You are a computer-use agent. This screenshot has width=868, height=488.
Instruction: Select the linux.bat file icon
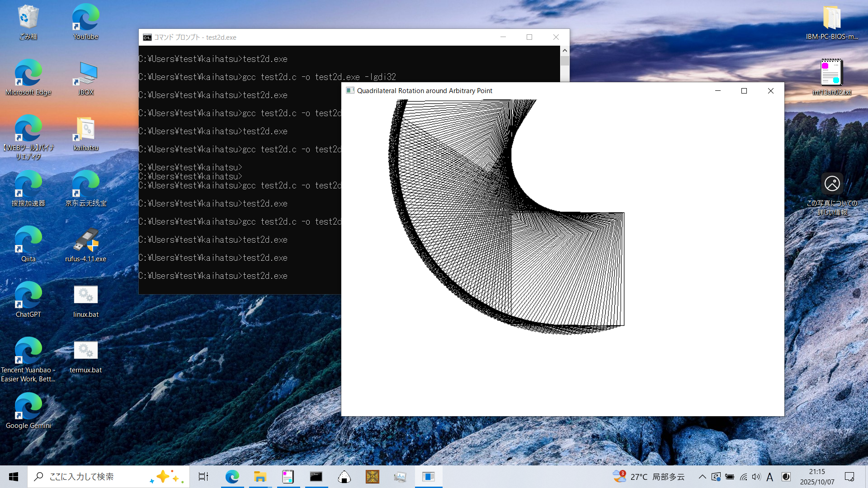tap(85, 300)
